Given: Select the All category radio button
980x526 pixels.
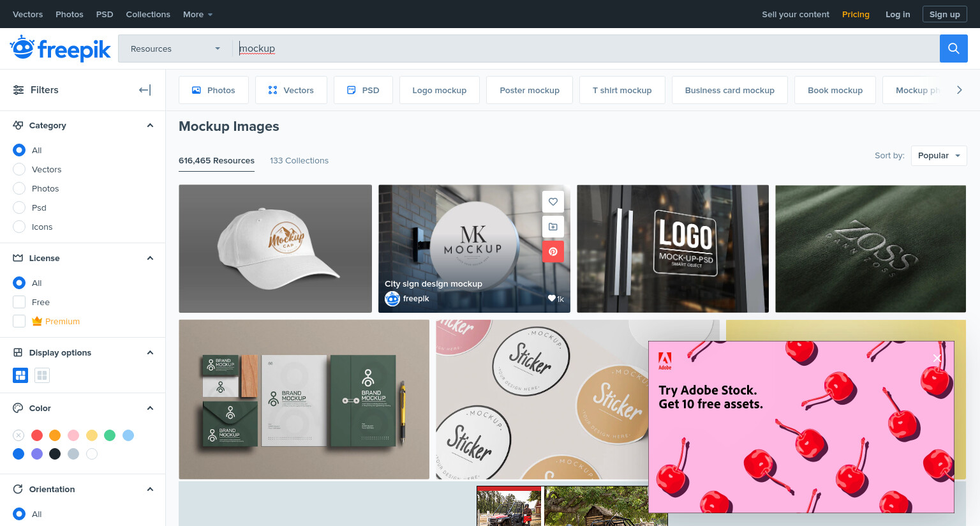Looking at the screenshot, I should pyautogui.click(x=19, y=150).
